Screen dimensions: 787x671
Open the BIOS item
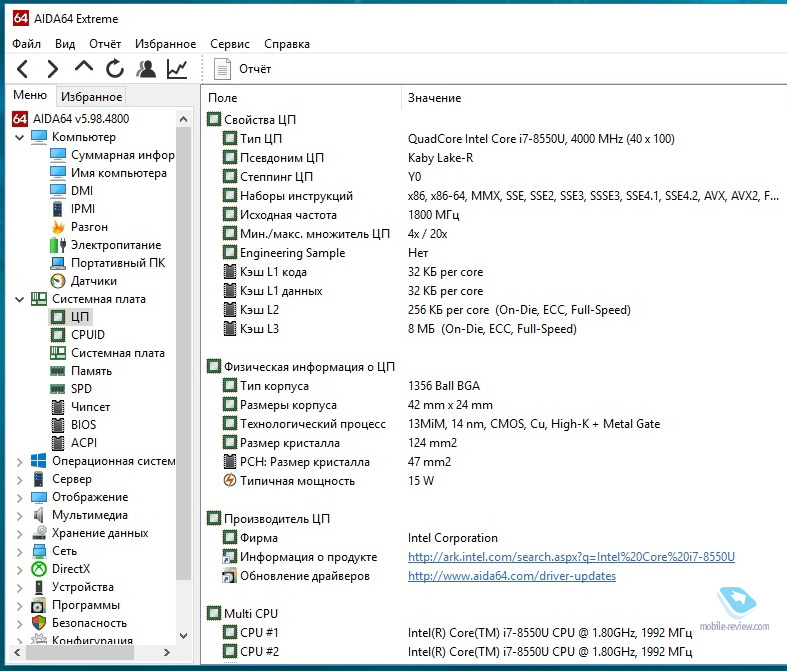click(73, 425)
